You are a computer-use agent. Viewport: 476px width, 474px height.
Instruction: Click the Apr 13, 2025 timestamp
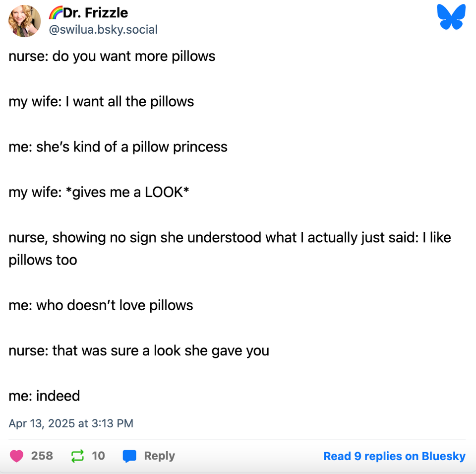click(x=71, y=423)
